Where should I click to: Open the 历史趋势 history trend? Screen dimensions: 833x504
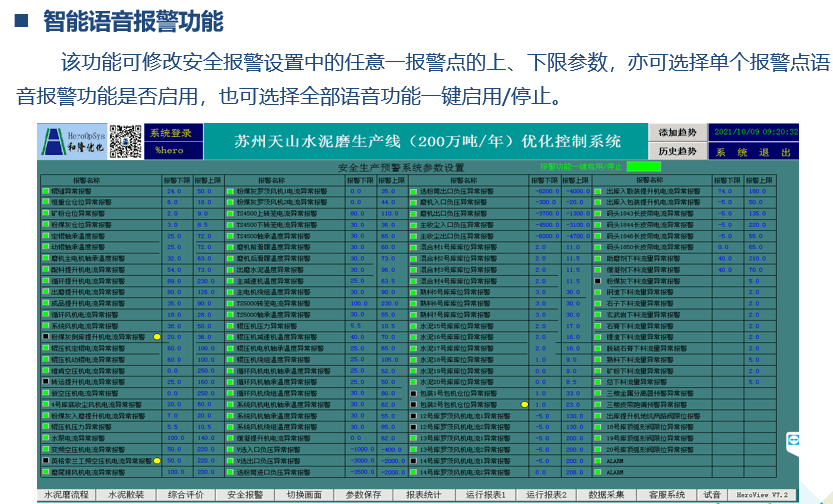pyautogui.click(x=678, y=151)
